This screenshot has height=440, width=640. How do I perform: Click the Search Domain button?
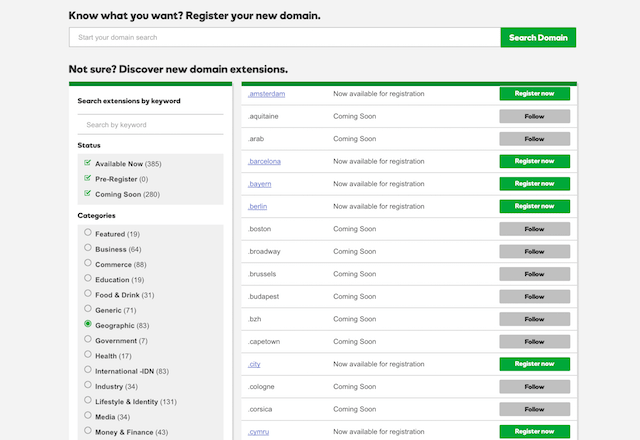point(538,38)
